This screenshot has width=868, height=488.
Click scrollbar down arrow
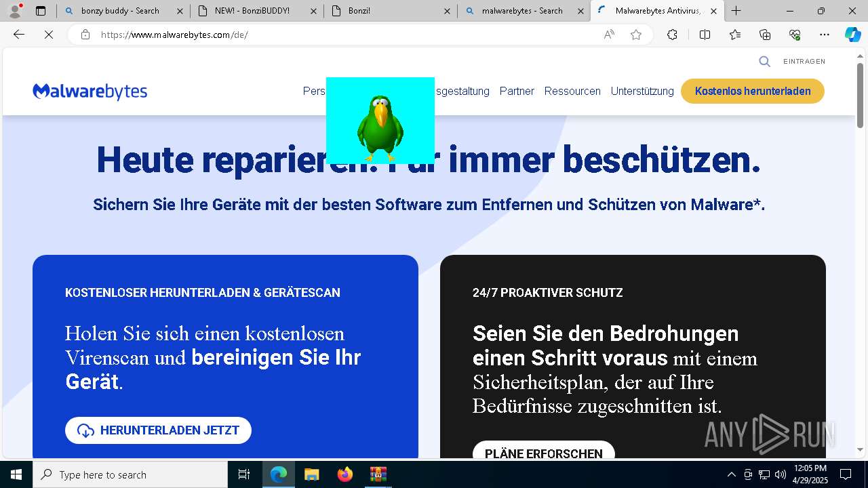point(860,449)
